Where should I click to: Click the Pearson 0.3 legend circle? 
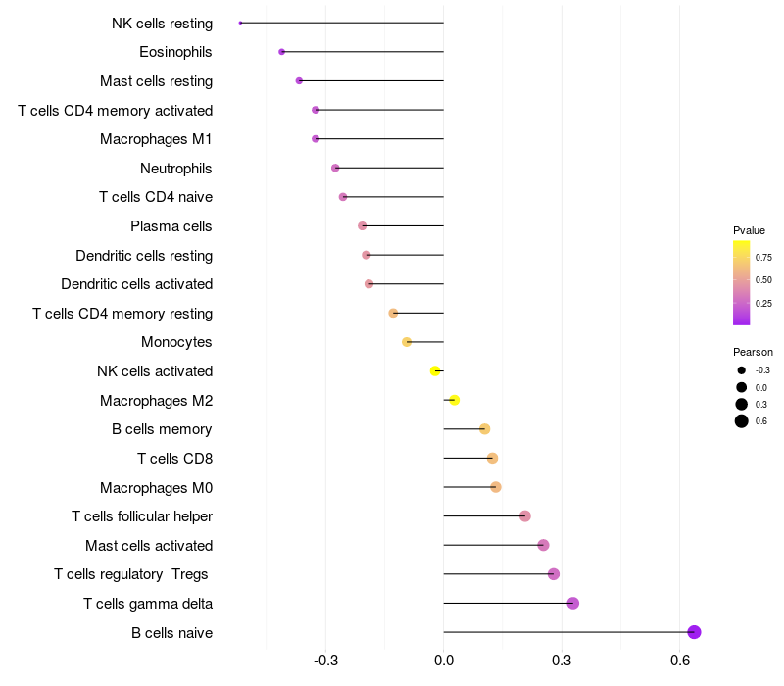(x=742, y=404)
